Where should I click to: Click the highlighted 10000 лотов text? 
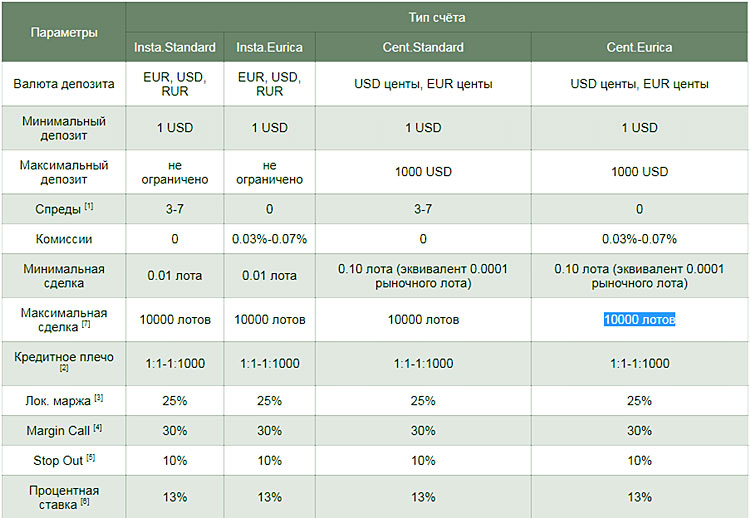tap(639, 319)
